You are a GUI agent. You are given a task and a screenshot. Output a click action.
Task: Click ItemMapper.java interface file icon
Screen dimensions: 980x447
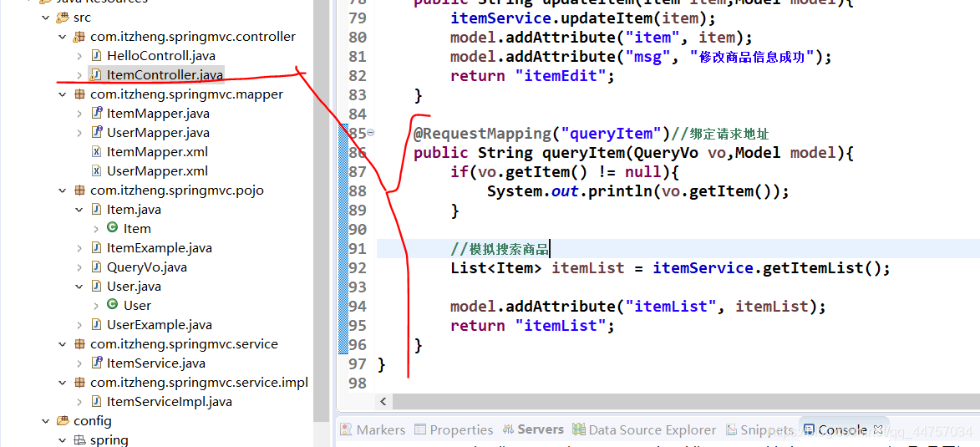[96, 114]
